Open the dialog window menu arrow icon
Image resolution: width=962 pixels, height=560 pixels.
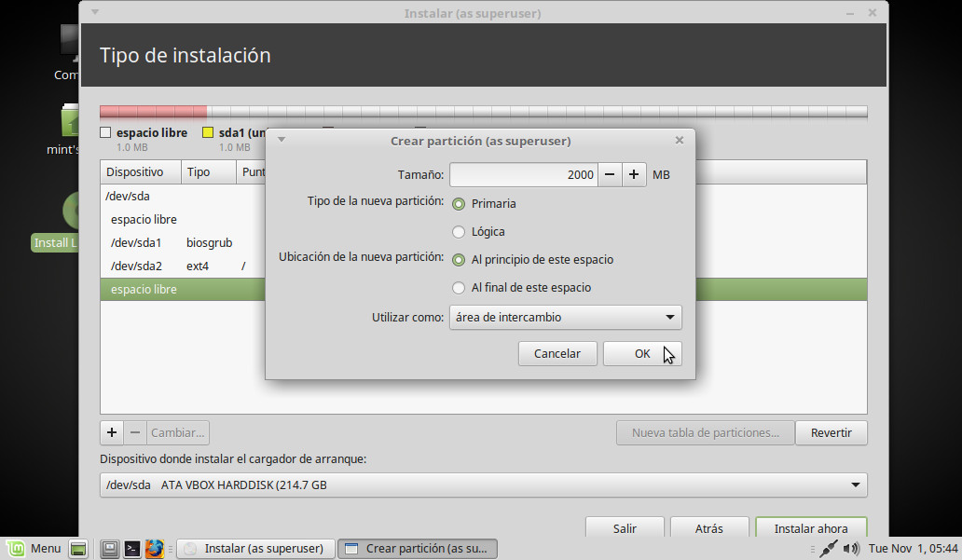click(x=282, y=141)
